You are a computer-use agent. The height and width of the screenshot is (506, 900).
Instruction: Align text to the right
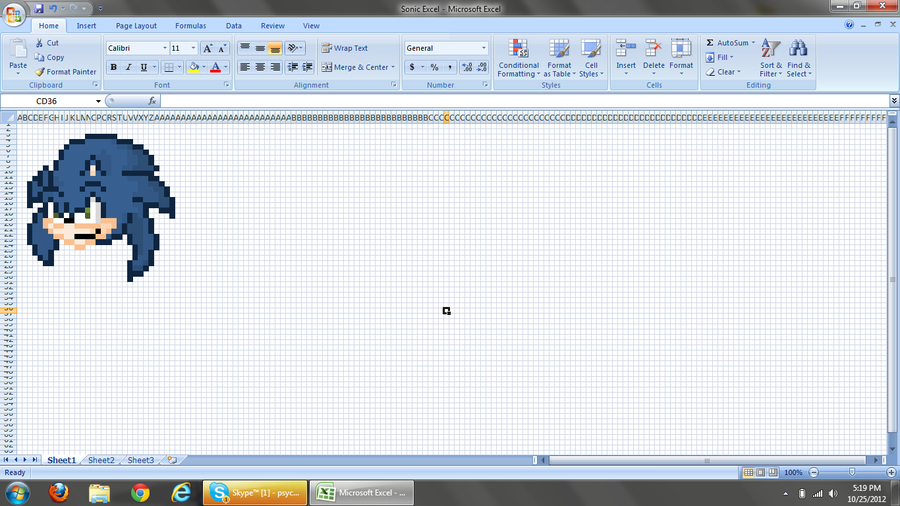275,67
